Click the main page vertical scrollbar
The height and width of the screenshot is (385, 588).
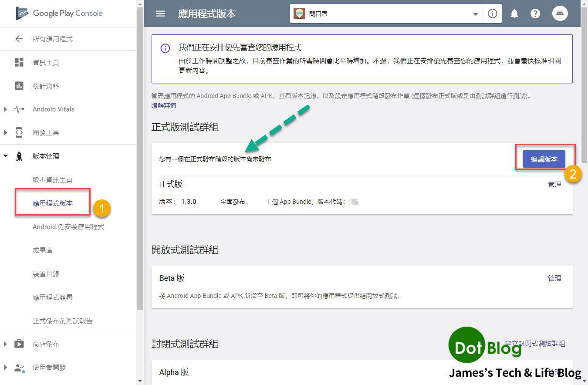(x=585, y=85)
